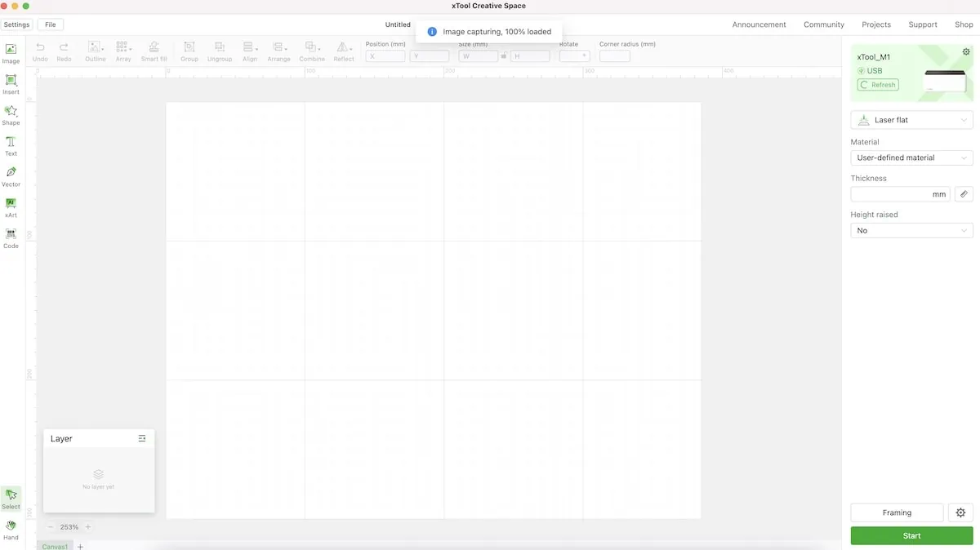Click the Thickness mm input field
This screenshot has width=980, height=550.
tap(900, 194)
